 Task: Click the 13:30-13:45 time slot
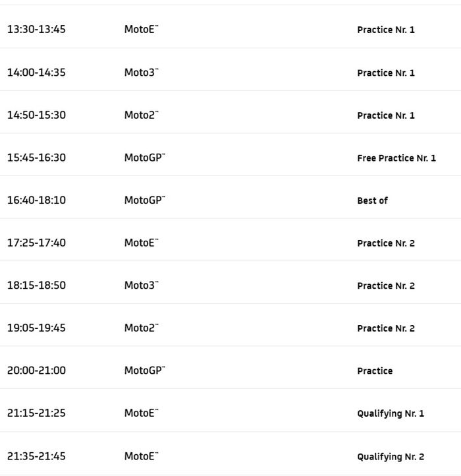36,30
